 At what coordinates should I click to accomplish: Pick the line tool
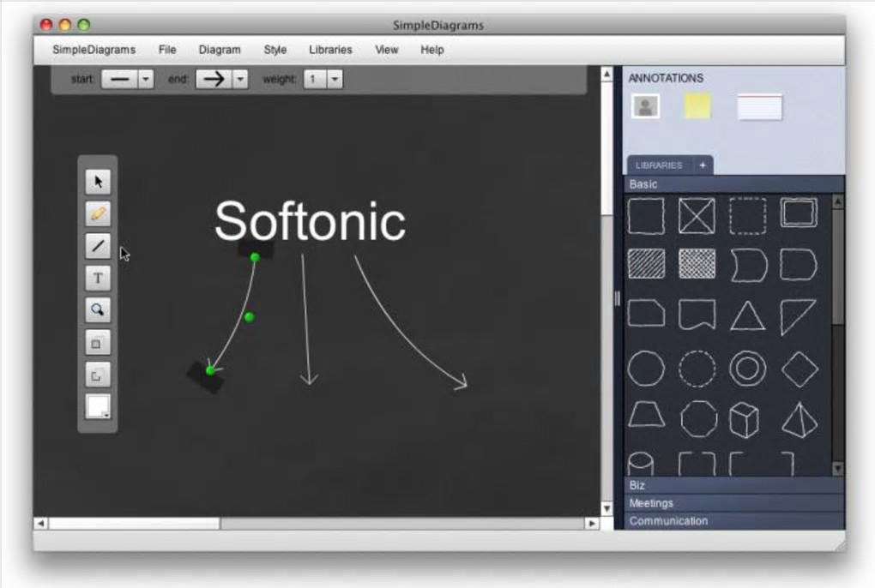coord(98,246)
